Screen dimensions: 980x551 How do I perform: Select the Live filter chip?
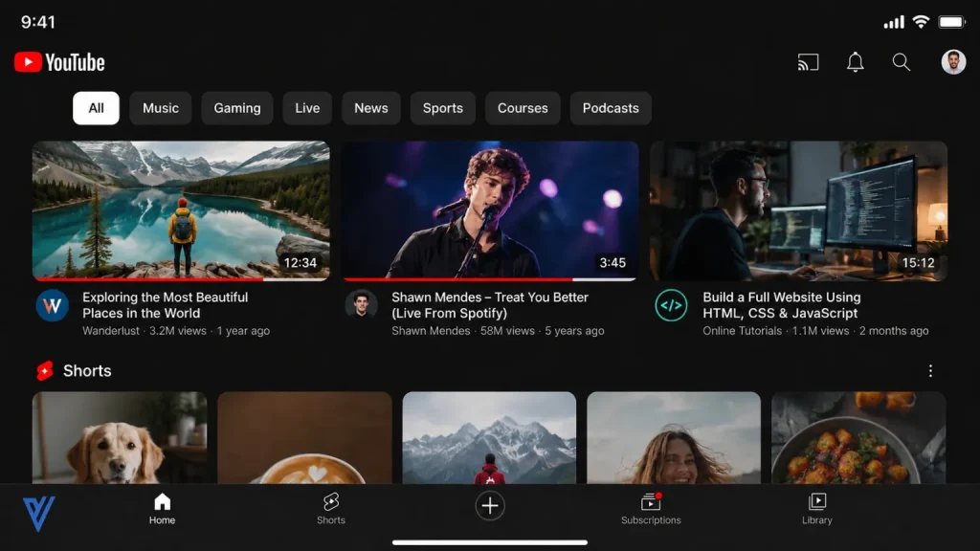pyautogui.click(x=307, y=108)
